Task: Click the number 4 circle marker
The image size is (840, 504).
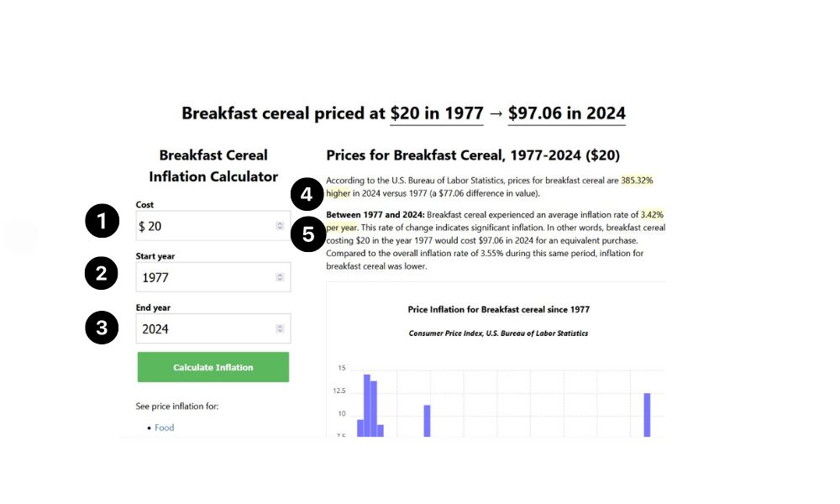Action: [x=307, y=196]
